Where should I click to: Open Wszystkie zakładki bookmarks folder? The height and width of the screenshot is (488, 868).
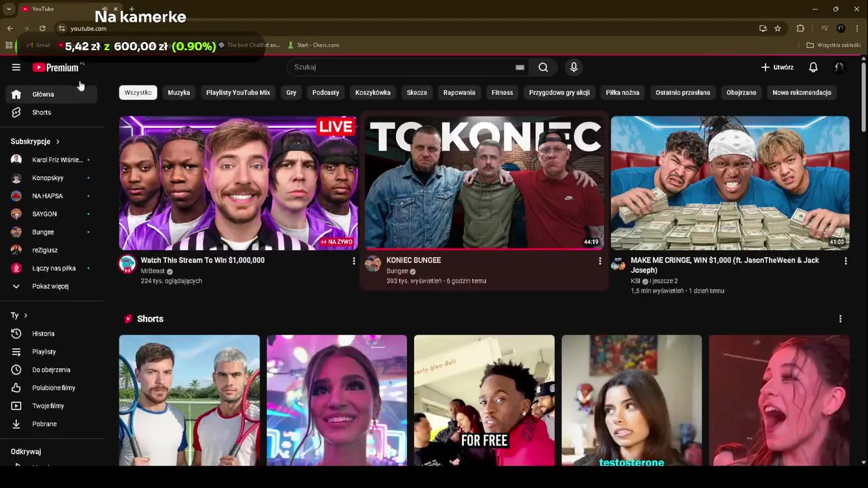coord(833,45)
